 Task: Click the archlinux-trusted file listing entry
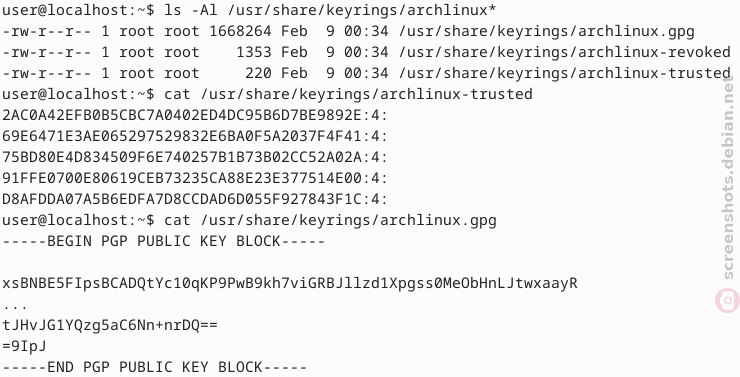[x=366, y=73]
